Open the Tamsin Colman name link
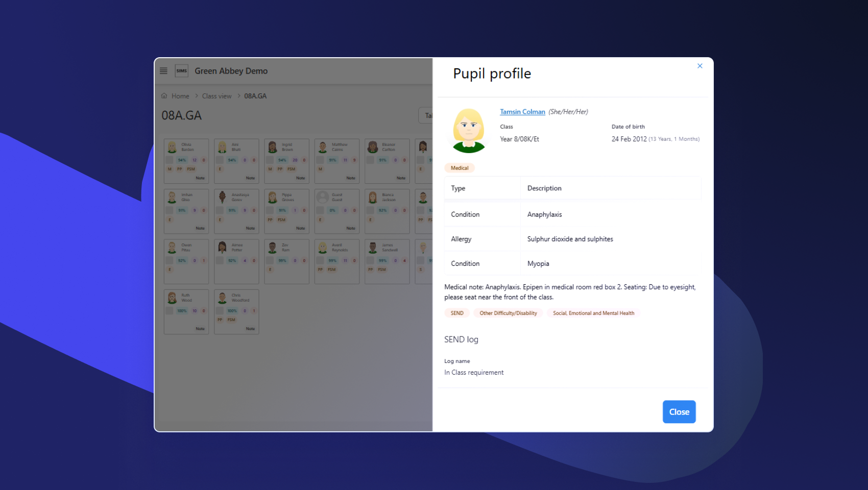 click(x=522, y=112)
